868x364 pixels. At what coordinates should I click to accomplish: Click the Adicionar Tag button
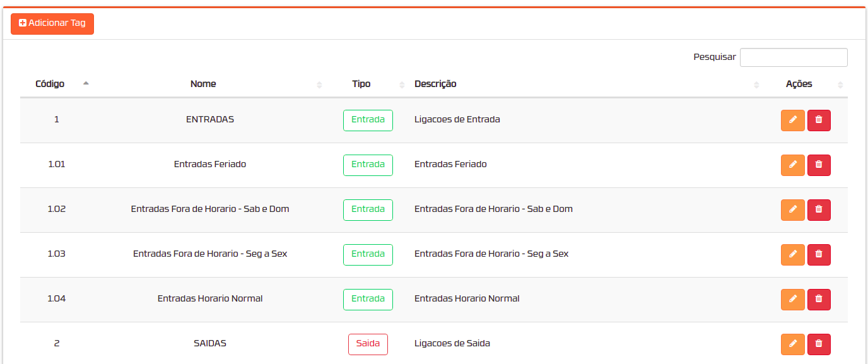pyautogui.click(x=52, y=23)
